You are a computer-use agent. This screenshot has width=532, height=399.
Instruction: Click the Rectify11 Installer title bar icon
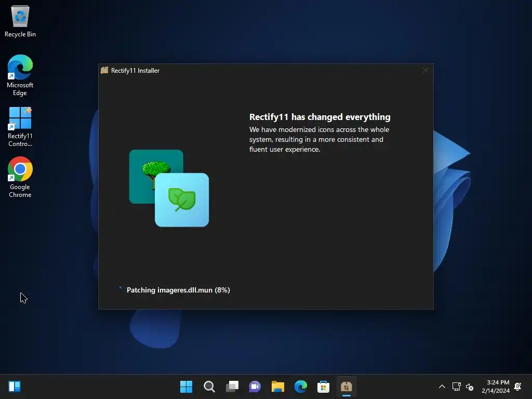pos(104,70)
